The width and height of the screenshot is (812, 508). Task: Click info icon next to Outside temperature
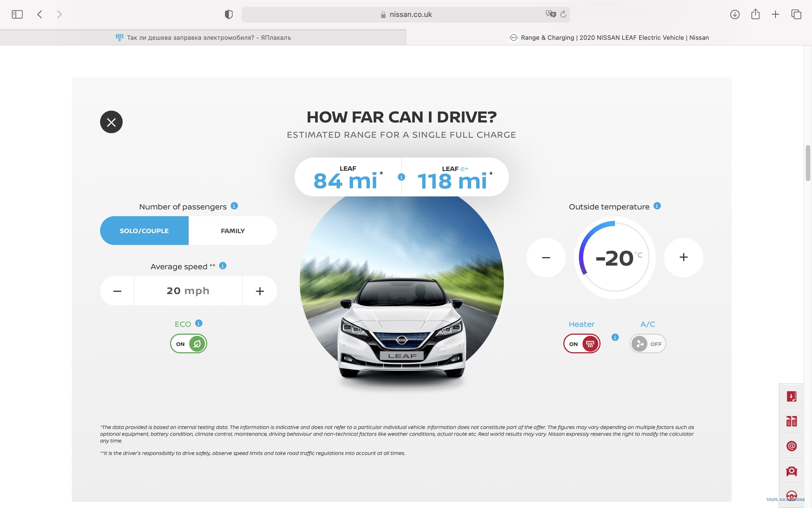point(657,206)
